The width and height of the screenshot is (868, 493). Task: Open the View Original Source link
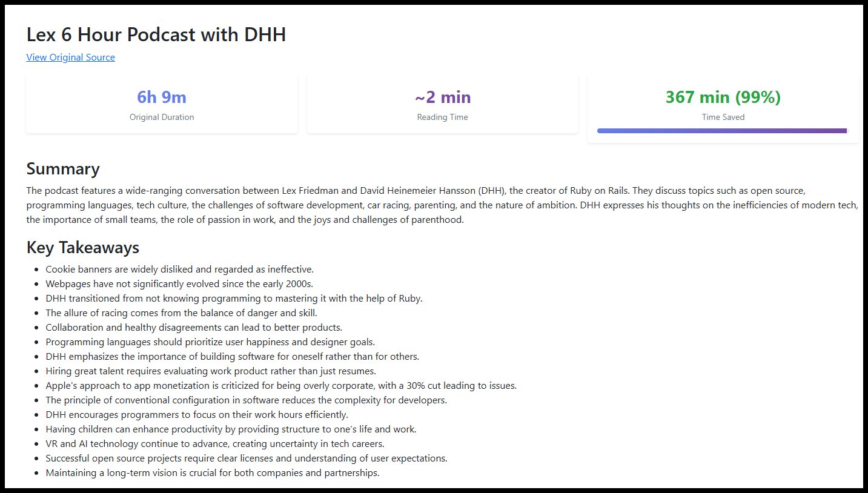70,58
